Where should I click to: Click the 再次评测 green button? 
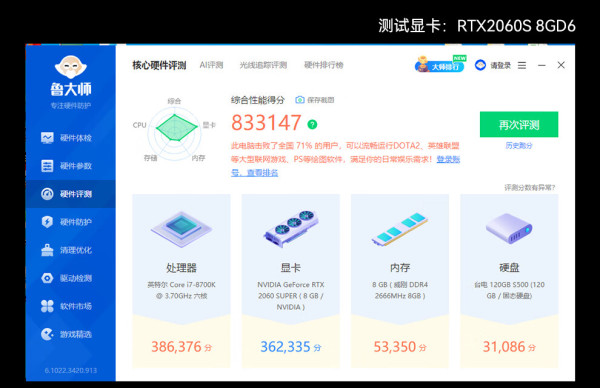(519, 124)
